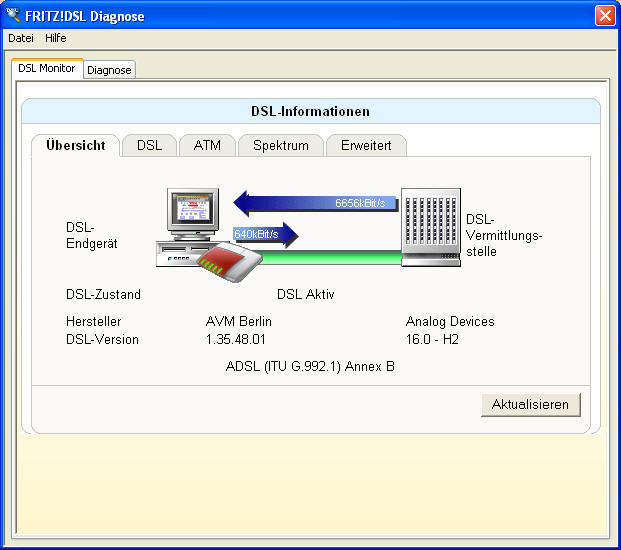Switch to the DSL Monitor tab
621x550 pixels.
coord(47,69)
